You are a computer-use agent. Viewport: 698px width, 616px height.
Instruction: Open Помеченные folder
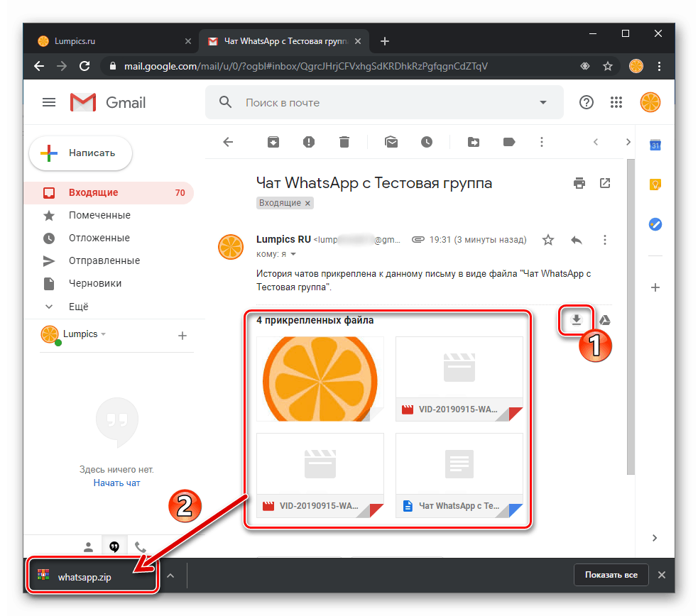tap(109, 215)
